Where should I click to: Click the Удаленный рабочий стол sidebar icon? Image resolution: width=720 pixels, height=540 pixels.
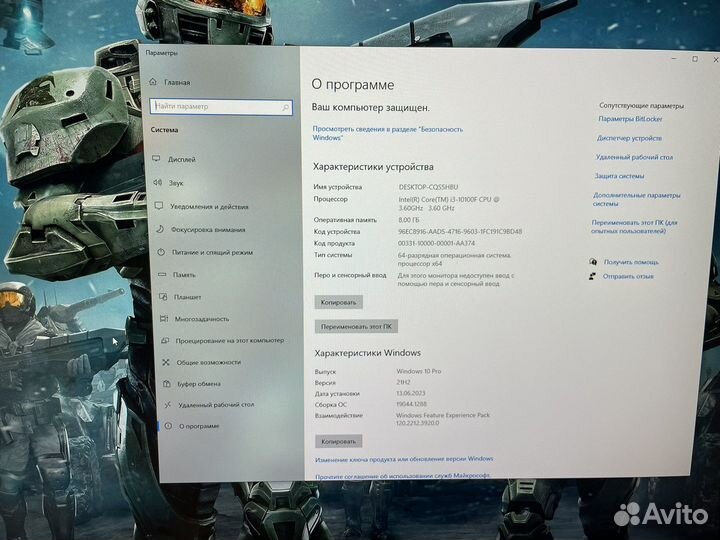[x=168, y=404]
